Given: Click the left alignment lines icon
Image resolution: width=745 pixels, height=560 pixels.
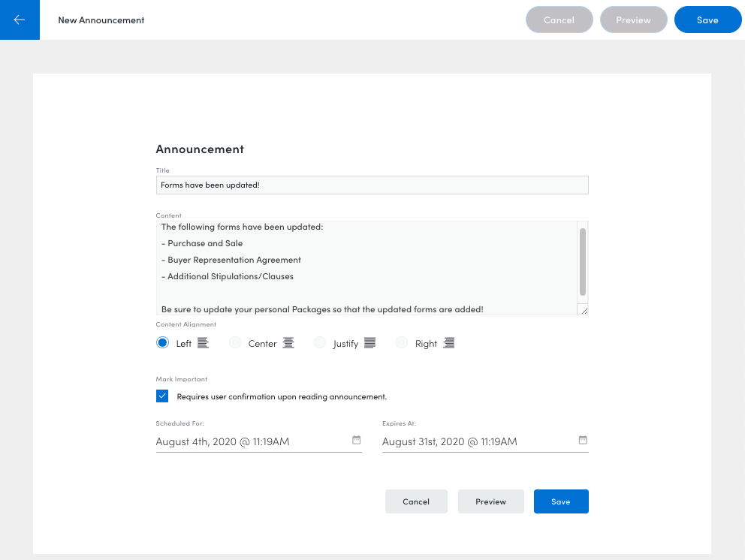Looking at the screenshot, I should coord(203,343).
